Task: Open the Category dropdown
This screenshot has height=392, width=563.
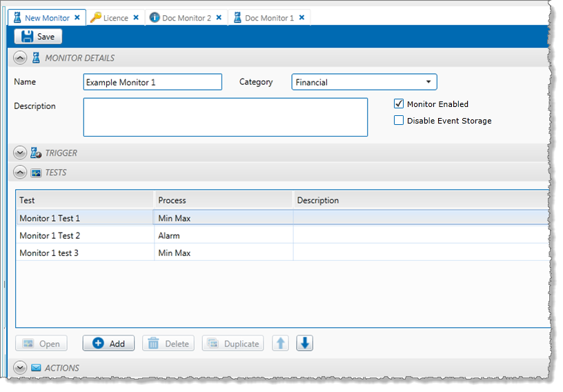Action: tap(364, 82)
